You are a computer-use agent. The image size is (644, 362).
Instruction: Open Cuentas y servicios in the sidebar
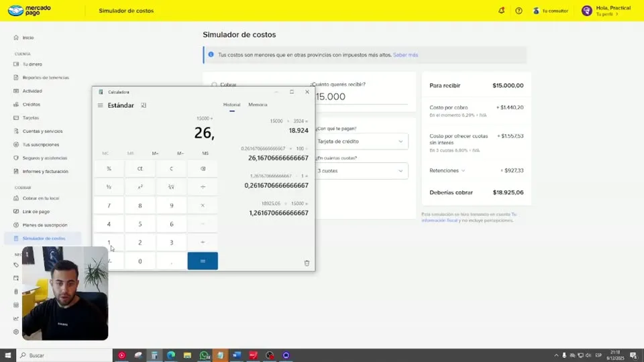pos(43,131)
